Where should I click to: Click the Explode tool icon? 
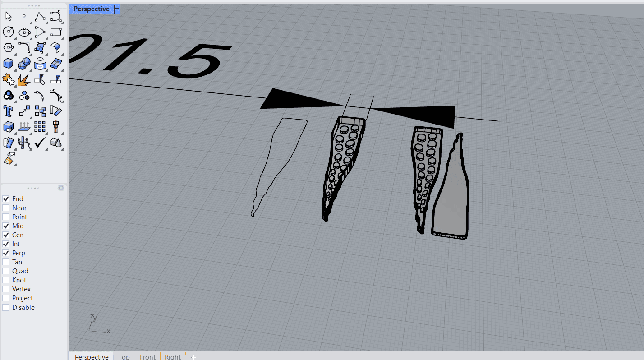click(x=24, y=80)
